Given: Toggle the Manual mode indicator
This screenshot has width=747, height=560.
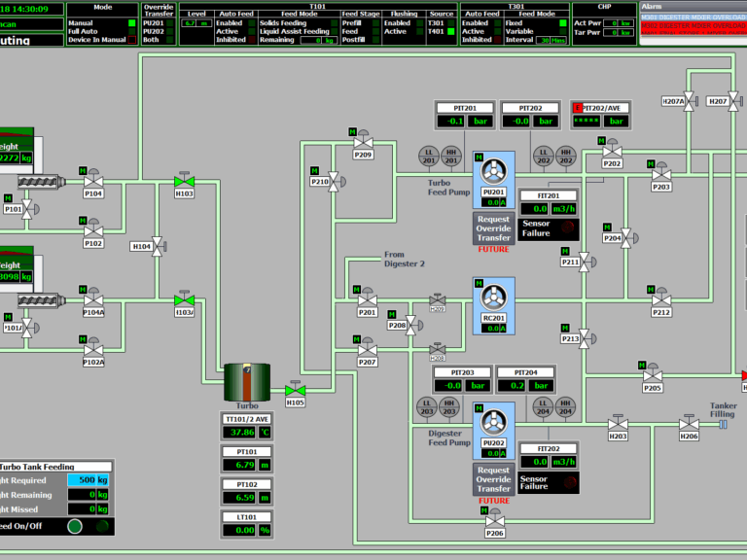Looking at the screenshot, I should pyautogui.click(x=132, y=23).
